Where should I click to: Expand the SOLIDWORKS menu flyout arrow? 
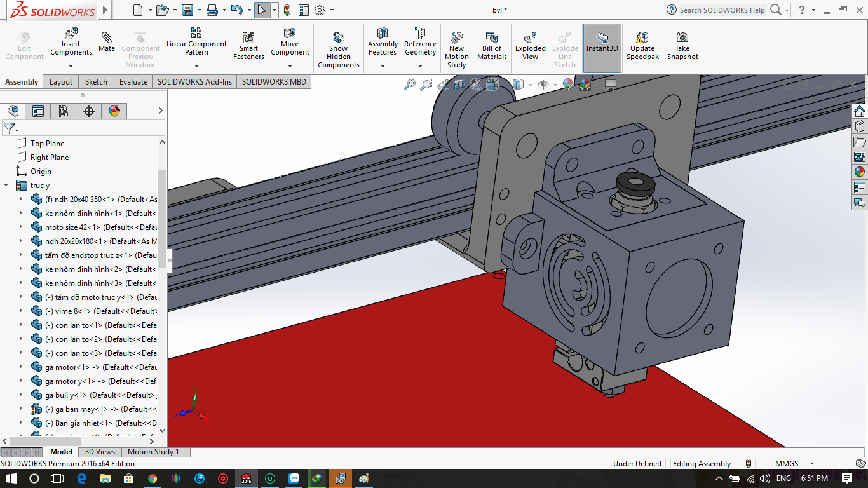point(105,10)
